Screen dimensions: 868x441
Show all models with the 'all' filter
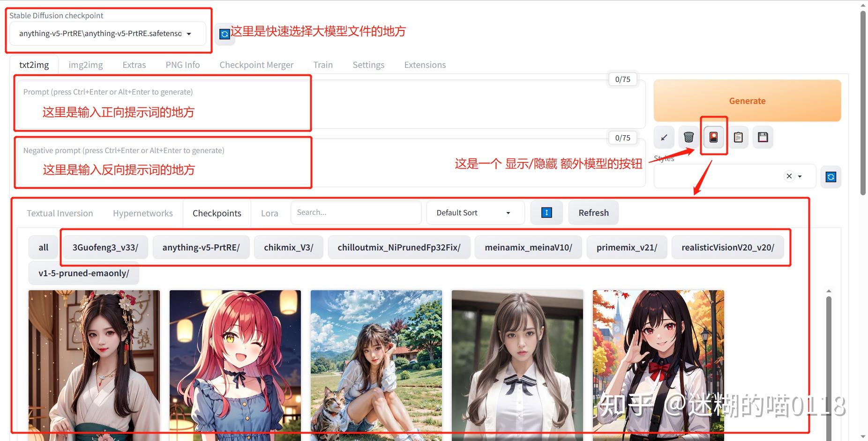43,247
